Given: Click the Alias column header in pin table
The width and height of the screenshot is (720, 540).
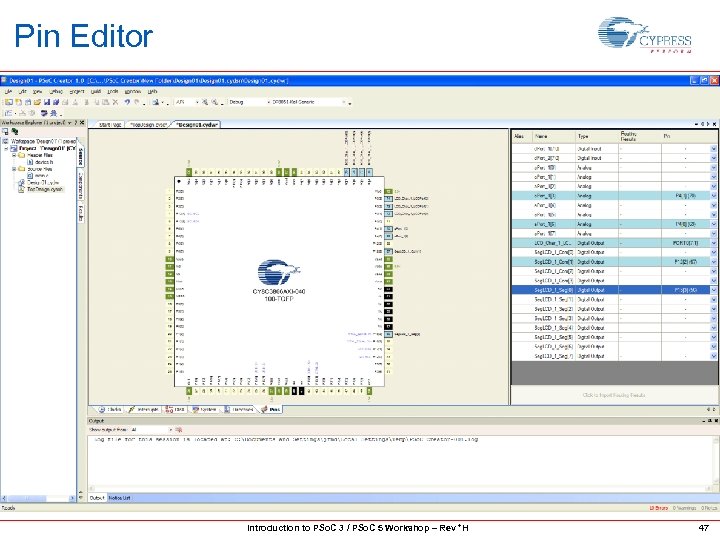Looking at the screenshot, I should tap(522, 136).
